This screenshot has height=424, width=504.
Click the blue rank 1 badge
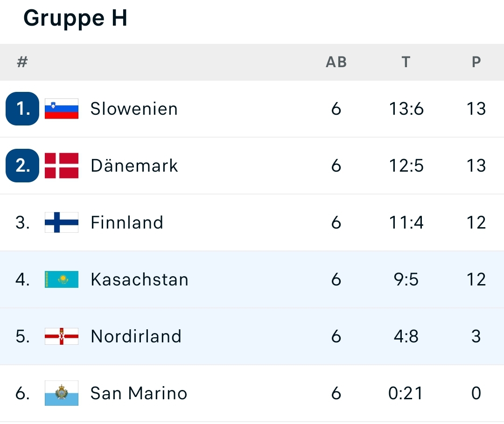click(22, 109)
